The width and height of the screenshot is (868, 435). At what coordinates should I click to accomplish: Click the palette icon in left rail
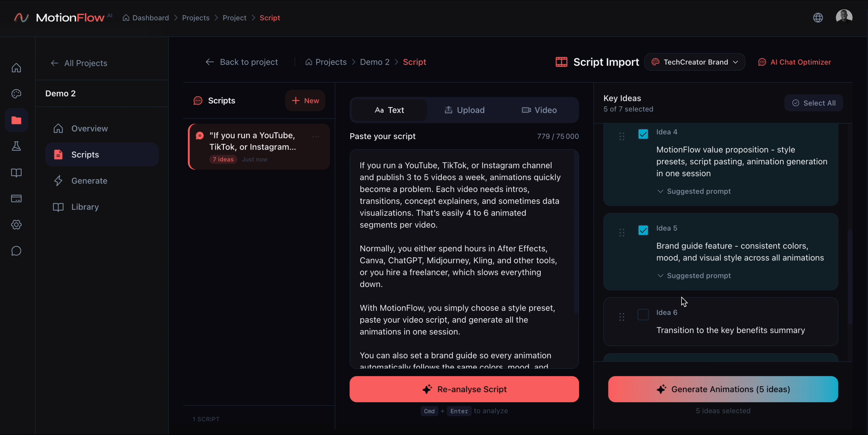point(16,94)
